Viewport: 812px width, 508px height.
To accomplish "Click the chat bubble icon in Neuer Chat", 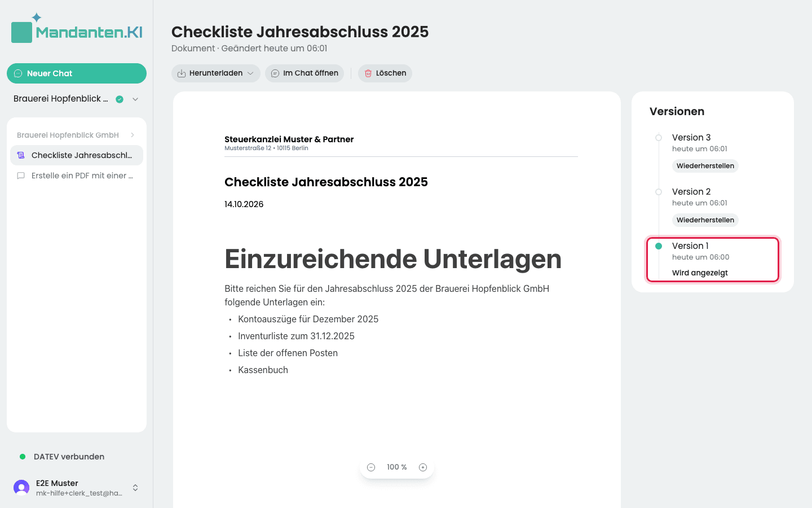I will (18, 73).
